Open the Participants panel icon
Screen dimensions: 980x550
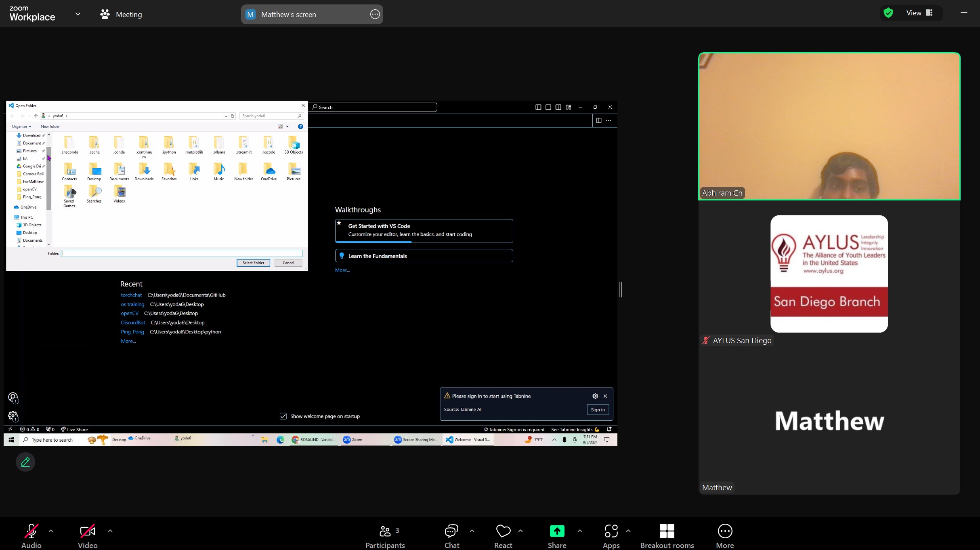point(385,531)
